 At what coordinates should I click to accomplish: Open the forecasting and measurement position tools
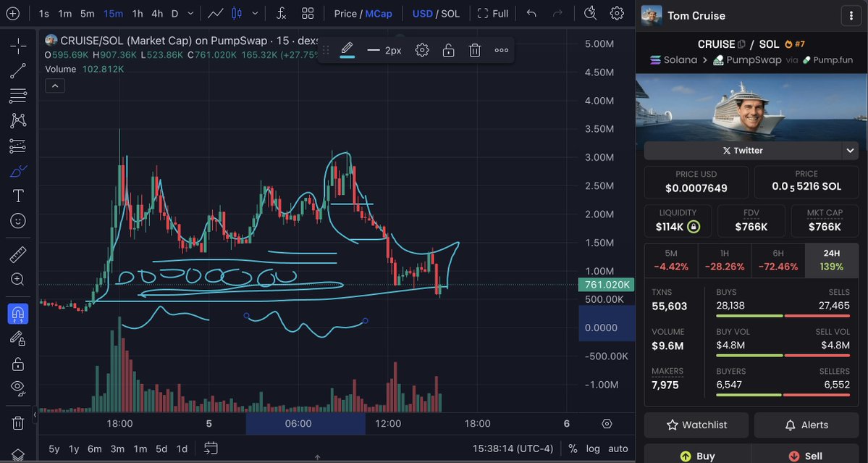(17, 146)
